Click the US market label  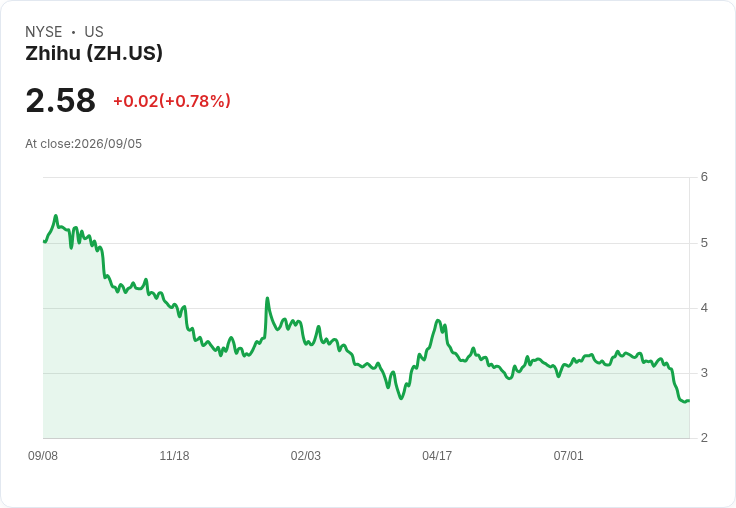click(x=94, y=32)
